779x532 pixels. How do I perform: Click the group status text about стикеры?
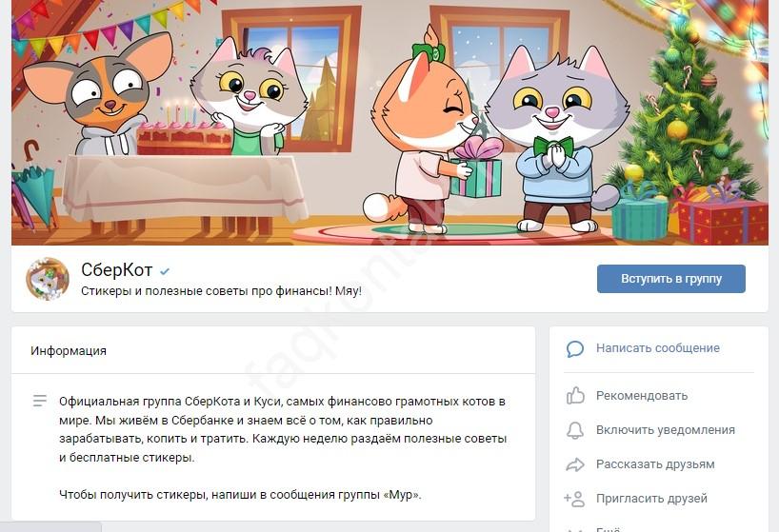tap(221, 291)
